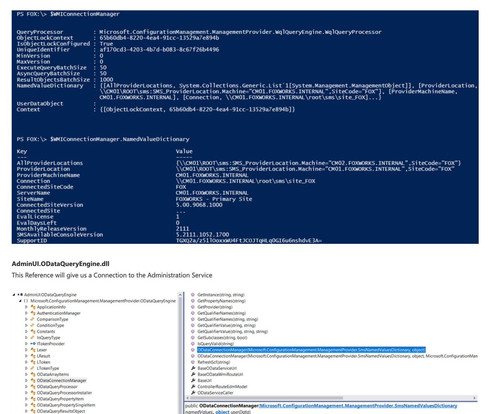The width and height of the screenshot is (500, 414).
Task: Expand the Lexer class node
Action: pos(27,350)
